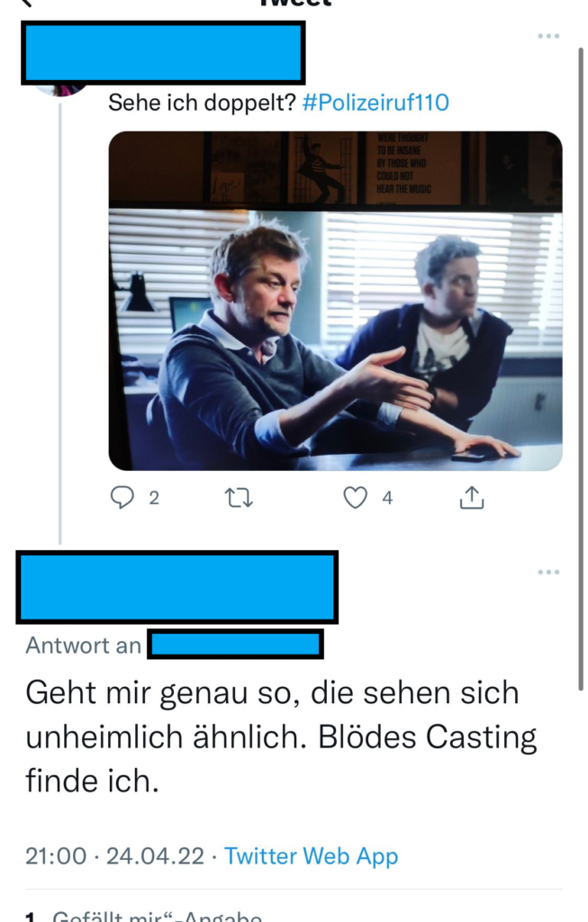Open the three-dot menu of the reply tweet
The width and height of the screenshot is (588, 922).
[x=548, y=572]
